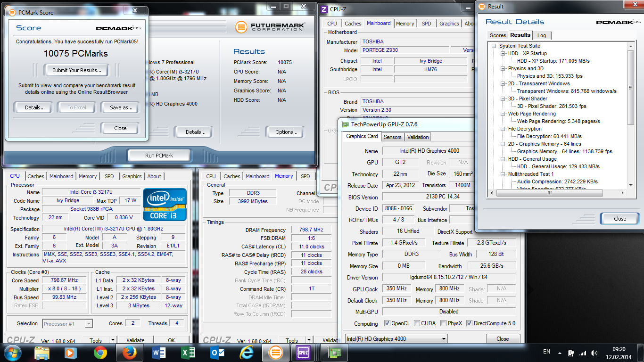The image size is (644, 362).
Task: Click the PCMark Score window title icon
Action: (x=12, y=12)
